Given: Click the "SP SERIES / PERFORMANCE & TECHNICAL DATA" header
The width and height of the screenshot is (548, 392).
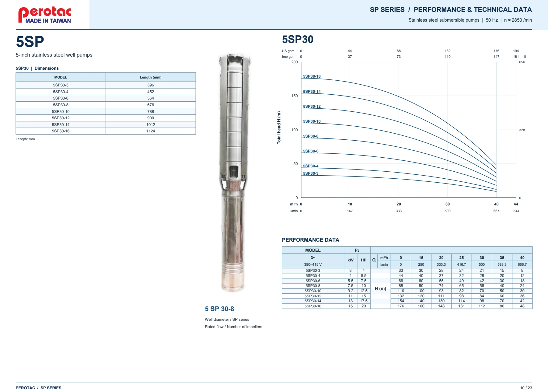Looking at the screenshot, I should point(451,10).
